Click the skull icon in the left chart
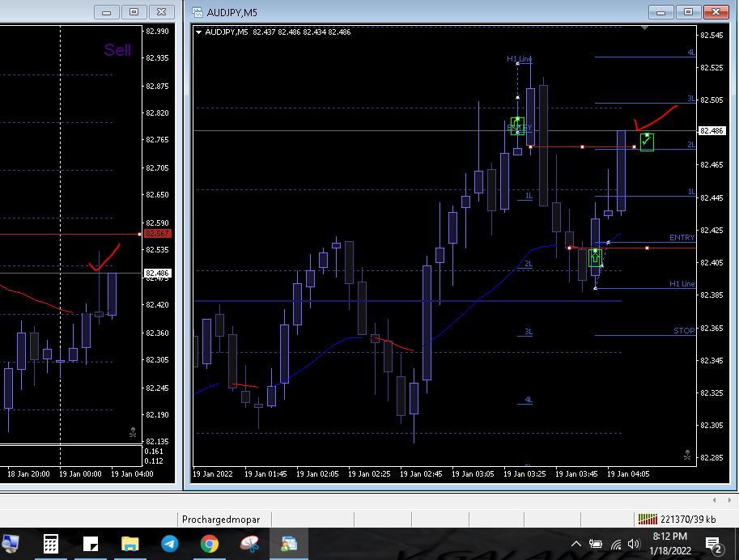Viewport: 739px width, 560px height. pos(133,433)
